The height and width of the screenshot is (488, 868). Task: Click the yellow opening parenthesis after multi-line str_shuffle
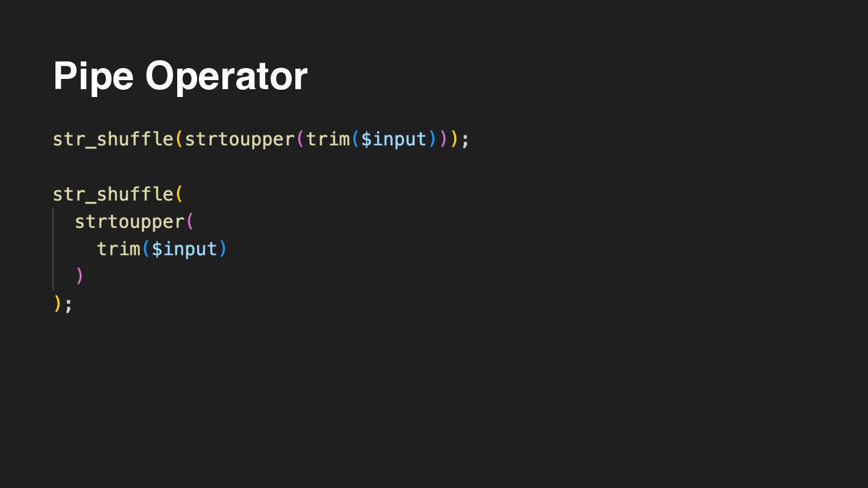click(x=179, y=194)
